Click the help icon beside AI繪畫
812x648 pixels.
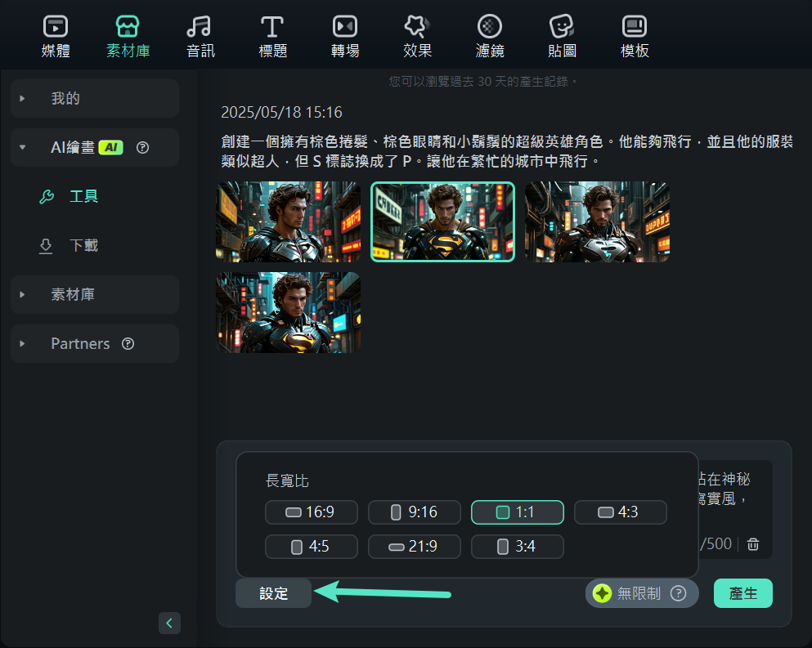pyautogui.click(x=142, y=148)
